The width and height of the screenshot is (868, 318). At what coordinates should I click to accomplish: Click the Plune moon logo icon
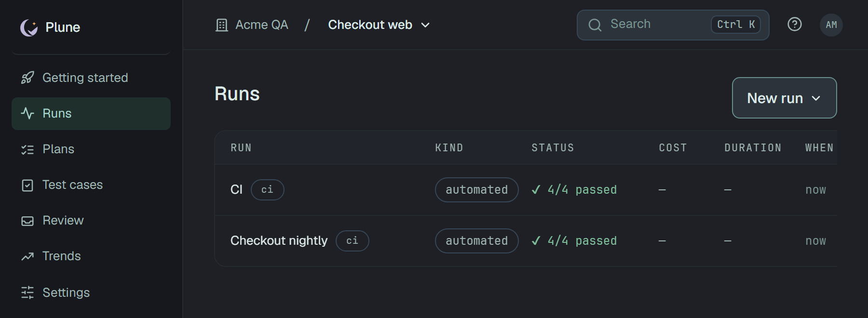point(29,27)
